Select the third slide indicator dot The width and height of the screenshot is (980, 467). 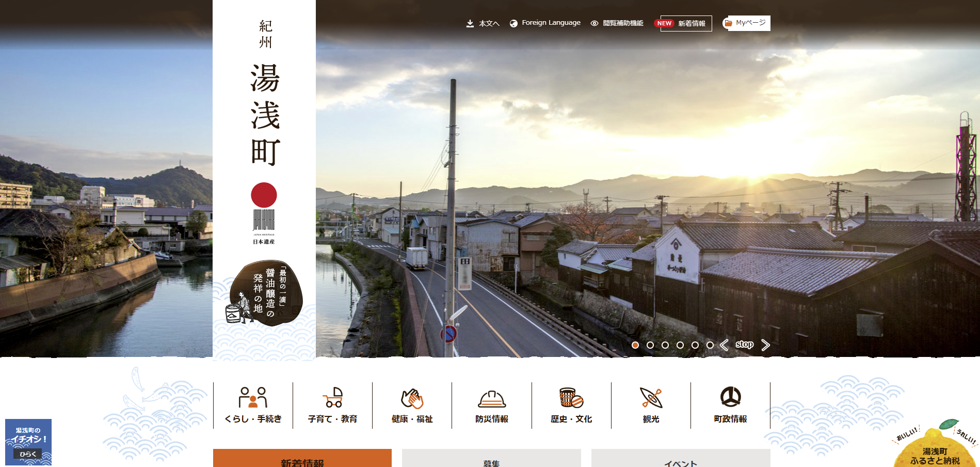tap(665, 345)
